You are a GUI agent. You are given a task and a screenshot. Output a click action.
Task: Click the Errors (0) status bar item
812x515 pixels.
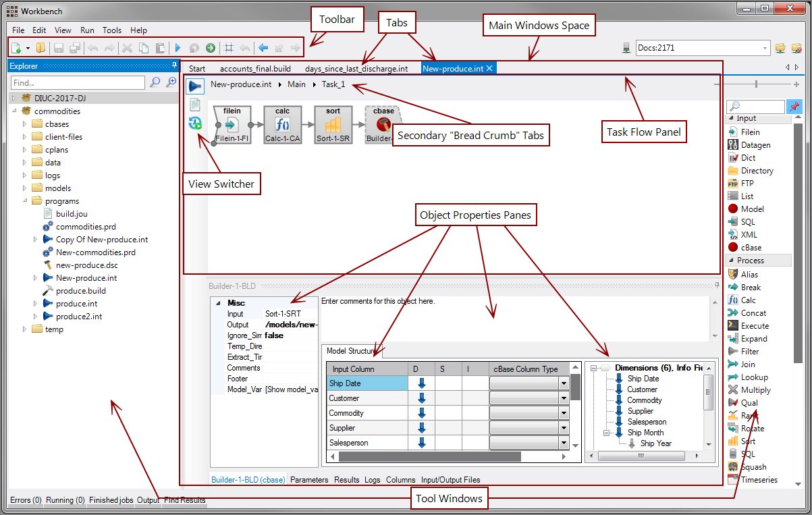pos(25,500)
